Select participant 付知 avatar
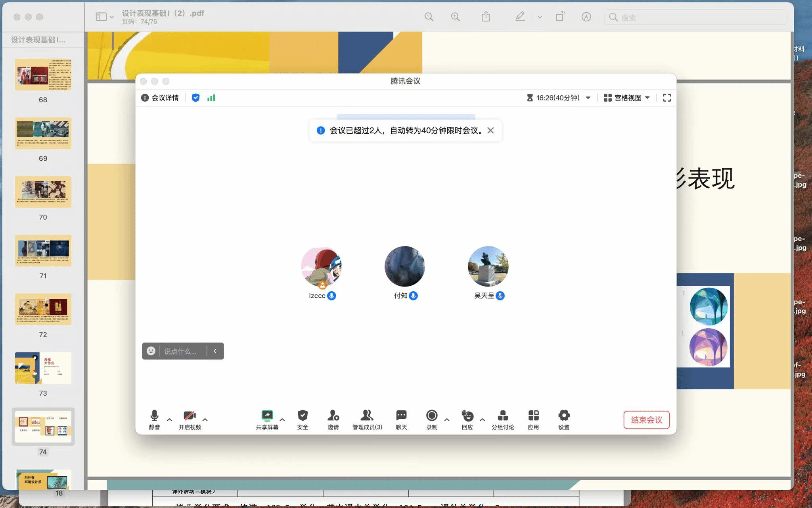Image resolution: width=812 pixels, height=508 pixels. [x=405, y=266]
